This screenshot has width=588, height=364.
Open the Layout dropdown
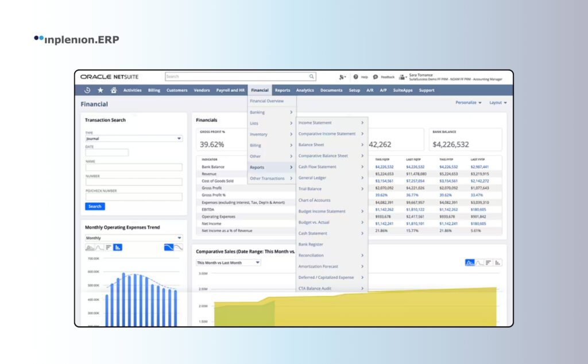[x=498, y=103]
